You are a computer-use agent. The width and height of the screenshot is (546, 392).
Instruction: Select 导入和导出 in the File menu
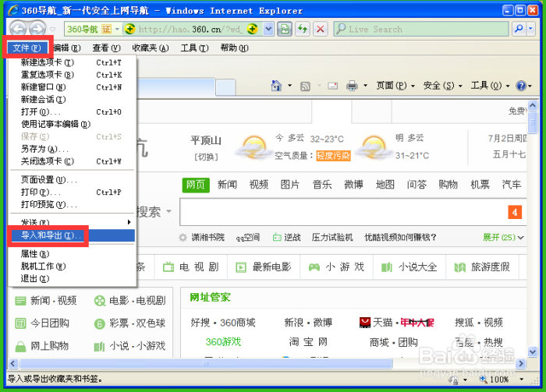pyautogui.click(x=51, y=235)
